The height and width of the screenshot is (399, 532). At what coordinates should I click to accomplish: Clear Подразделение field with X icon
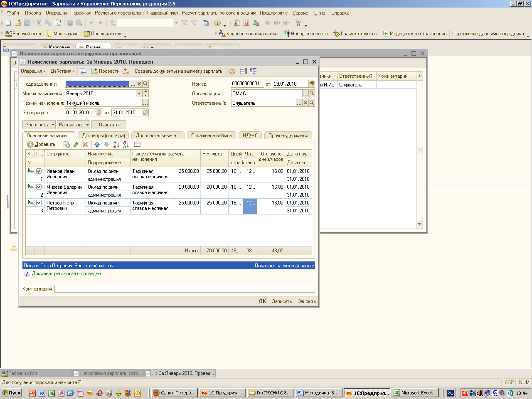click(139, 84)
